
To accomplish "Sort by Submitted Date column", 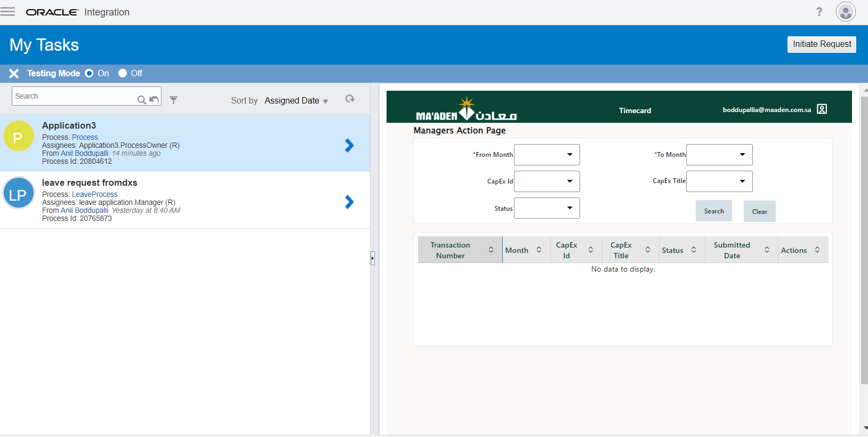I will (x=767, y=250).
